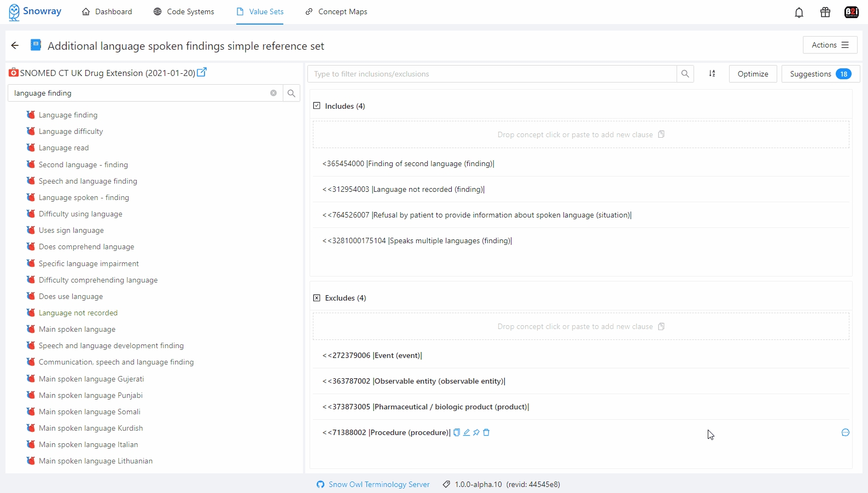
Task: Delete the Procedure exclusion clause
Action: (486, 432)
